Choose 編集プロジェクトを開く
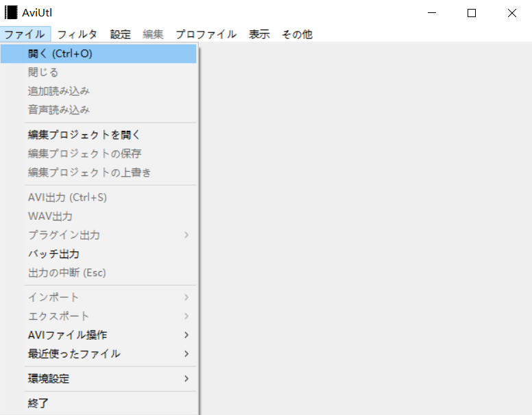The width and height of the screenshot is (532, 415). pos(99,135)
